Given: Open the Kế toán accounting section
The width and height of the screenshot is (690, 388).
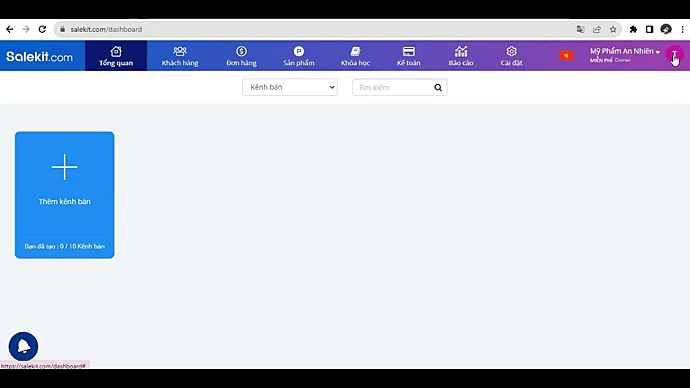Looking at the screenshot, I should click(x=408, y=56).
